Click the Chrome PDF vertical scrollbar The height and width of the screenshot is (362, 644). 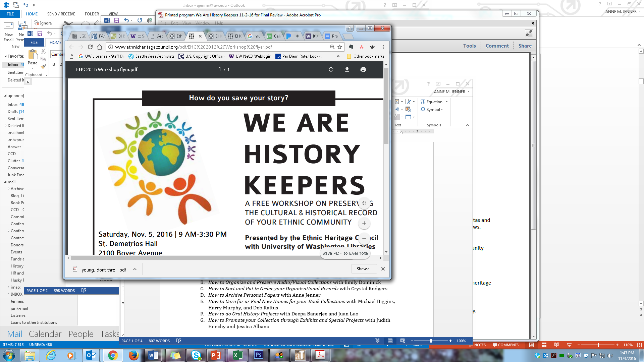pyautogui.click(x=386, y=106)
